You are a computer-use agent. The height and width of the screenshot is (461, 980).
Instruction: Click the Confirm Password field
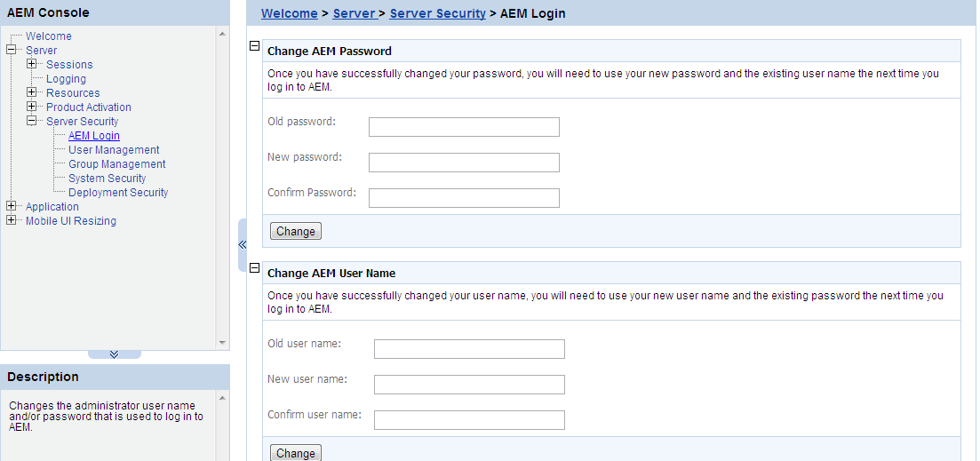tap(464, 198)
